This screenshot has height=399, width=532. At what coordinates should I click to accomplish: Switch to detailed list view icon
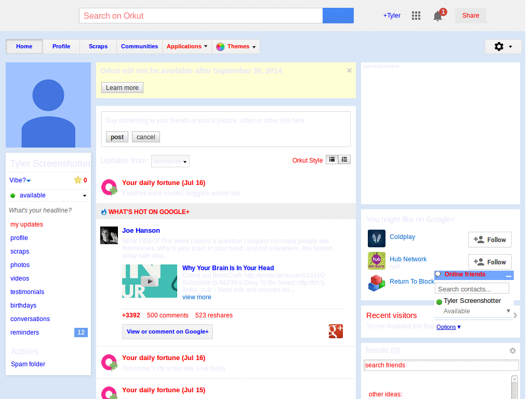(344, 159)
